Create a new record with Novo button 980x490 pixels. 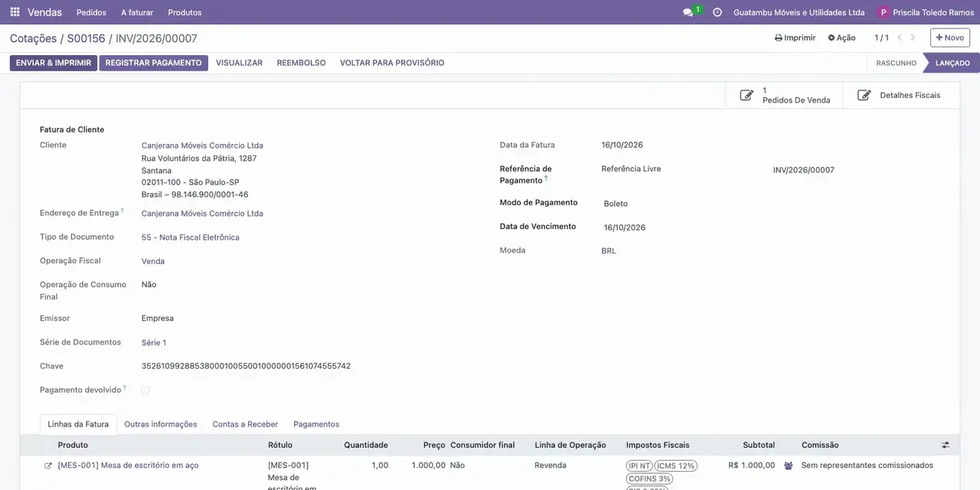coord(950,38)
